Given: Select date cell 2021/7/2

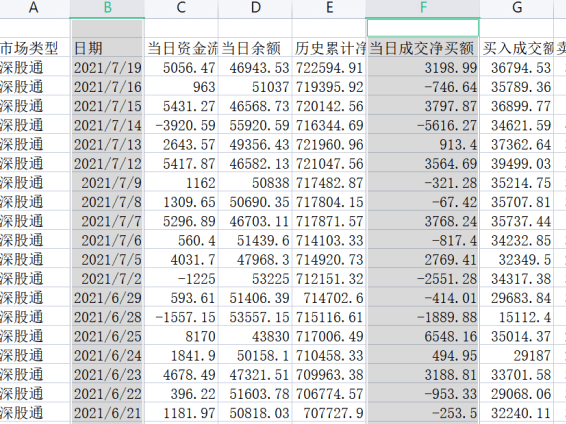Looking at the screenshot, I should click(x=107, y=278).
